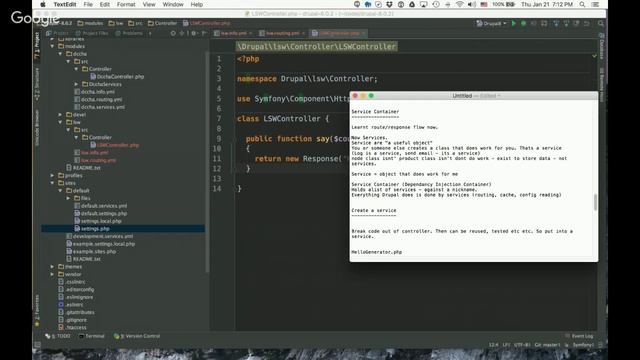Collapse the sites folder

click(52, 183)
